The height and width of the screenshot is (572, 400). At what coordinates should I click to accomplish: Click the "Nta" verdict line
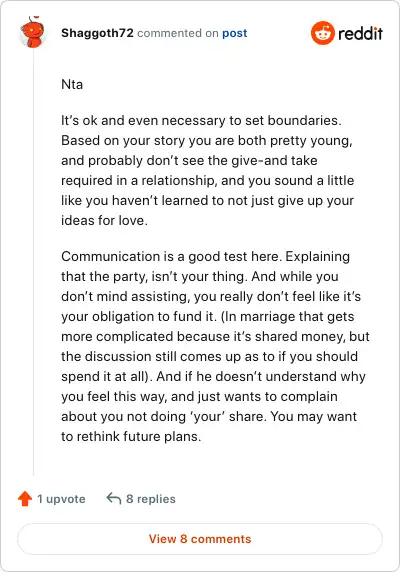click(72, 84)
